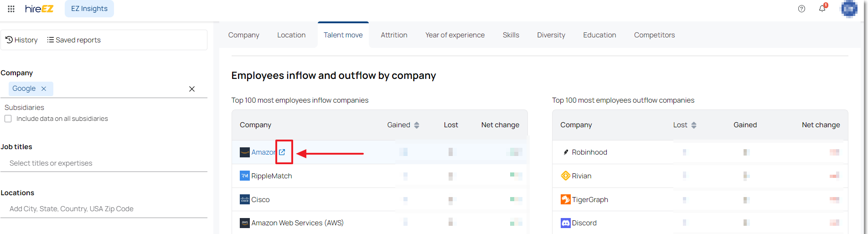Open Saved reports list

74,40
